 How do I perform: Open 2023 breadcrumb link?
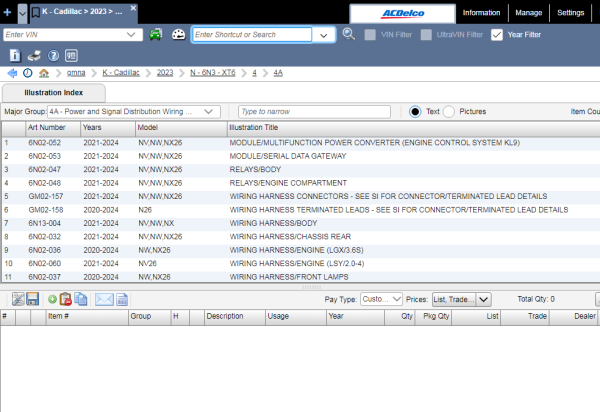tap(165, 73)
